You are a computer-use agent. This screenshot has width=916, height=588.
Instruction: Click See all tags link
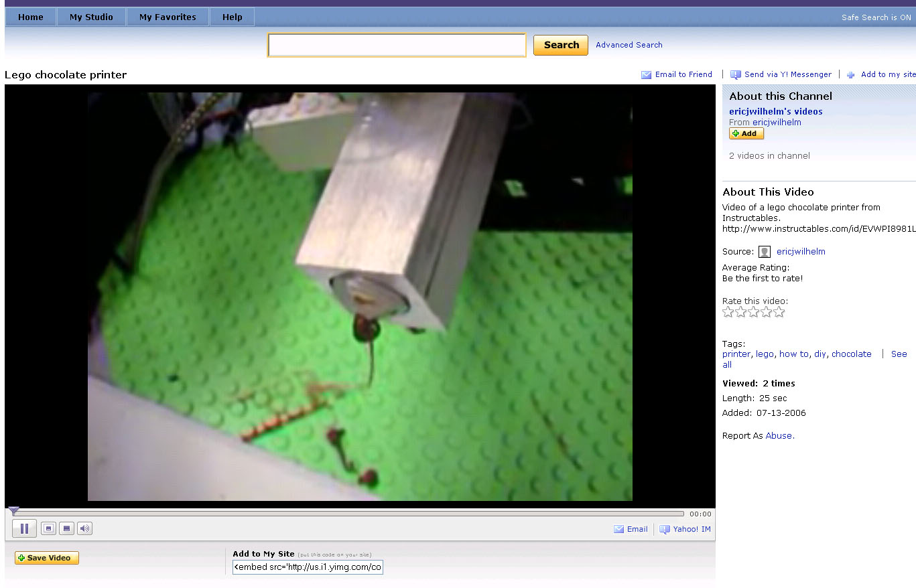[899, 354]
